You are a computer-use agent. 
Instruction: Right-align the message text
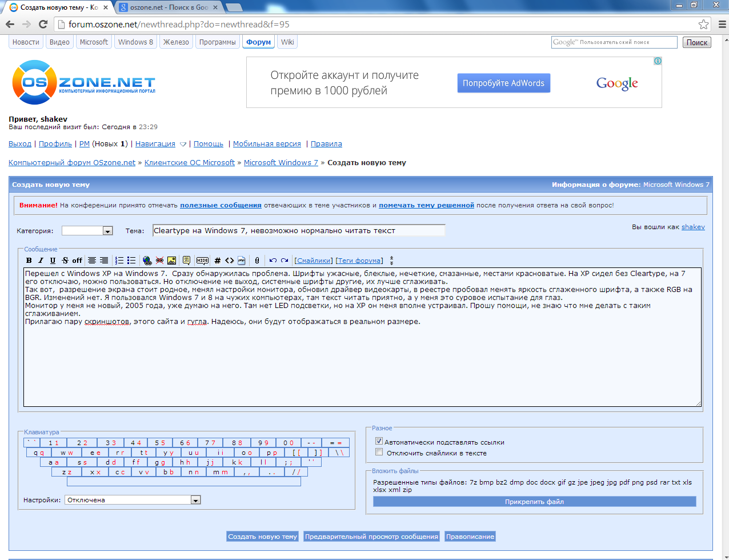click(103, 261)
